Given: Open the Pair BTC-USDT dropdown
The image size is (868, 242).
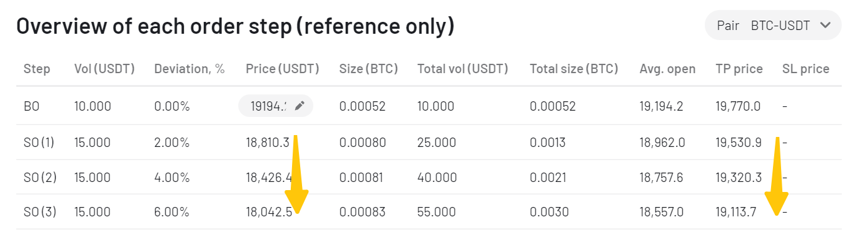Looking at the screenshot, I should coord(773,26).
